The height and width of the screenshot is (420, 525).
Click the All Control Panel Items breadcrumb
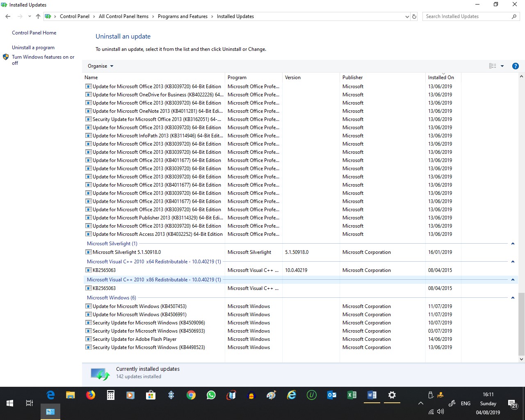pos(123,16)
